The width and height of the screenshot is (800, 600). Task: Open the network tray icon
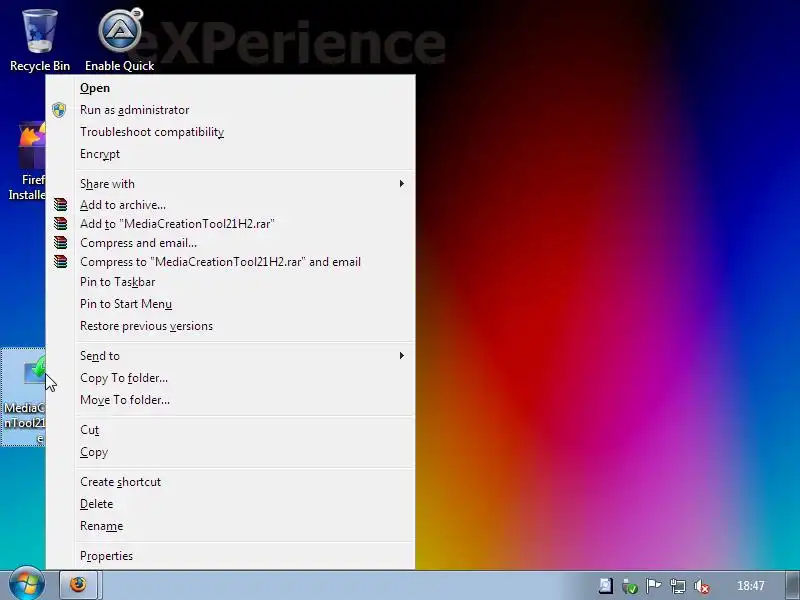(678, 586)
